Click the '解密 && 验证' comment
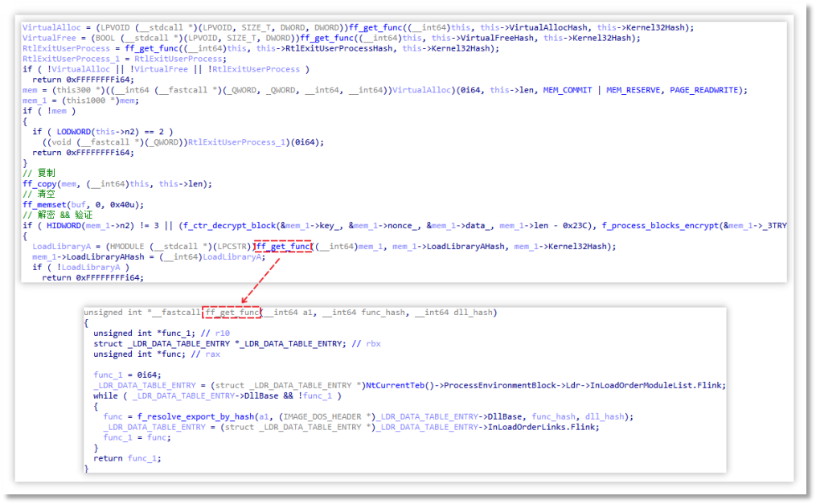Screen dimensions: 816x504 point(58,215)
